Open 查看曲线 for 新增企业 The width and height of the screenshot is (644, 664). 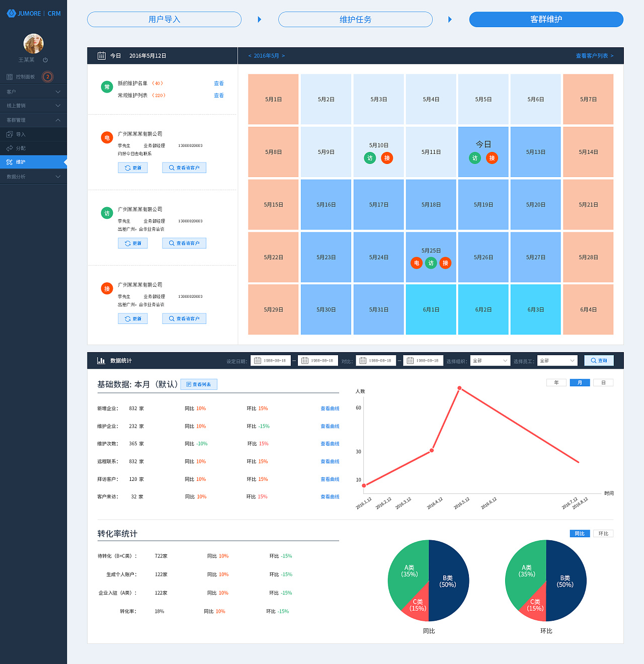click(x=330, y=408)
